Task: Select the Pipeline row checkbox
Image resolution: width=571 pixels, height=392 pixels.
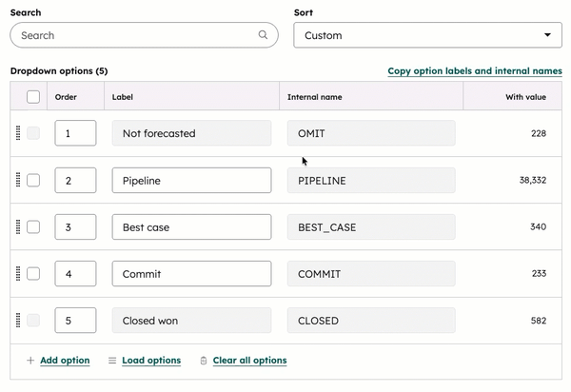Action: tap(33, 180)
